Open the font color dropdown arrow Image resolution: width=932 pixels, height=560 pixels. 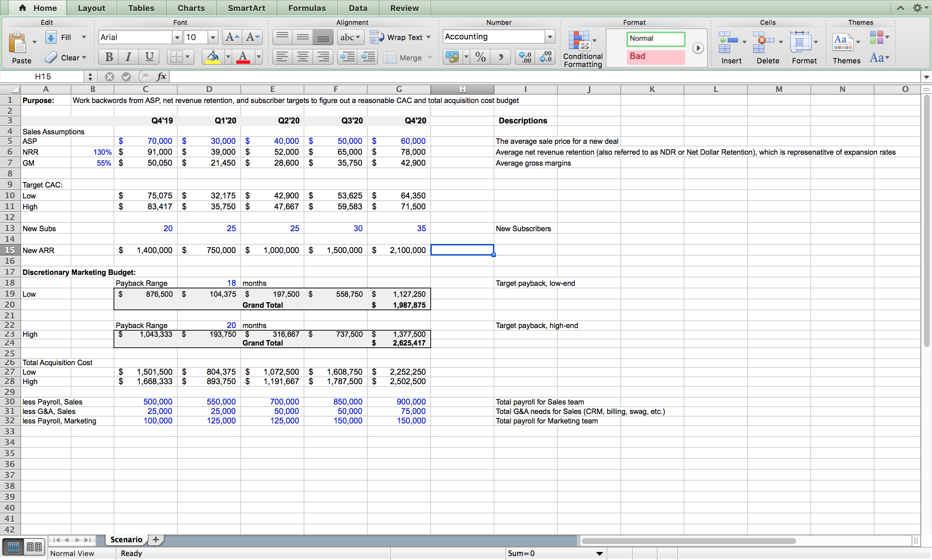(x=258, y=57)
